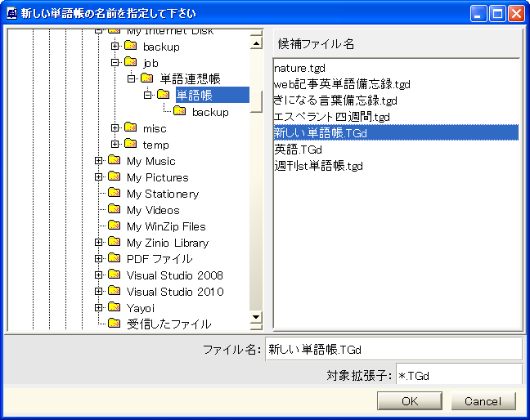The width and height of the screenshot is (530, 420).
Task: Click the My Music folder icon
Action: (x=115, y=159)
